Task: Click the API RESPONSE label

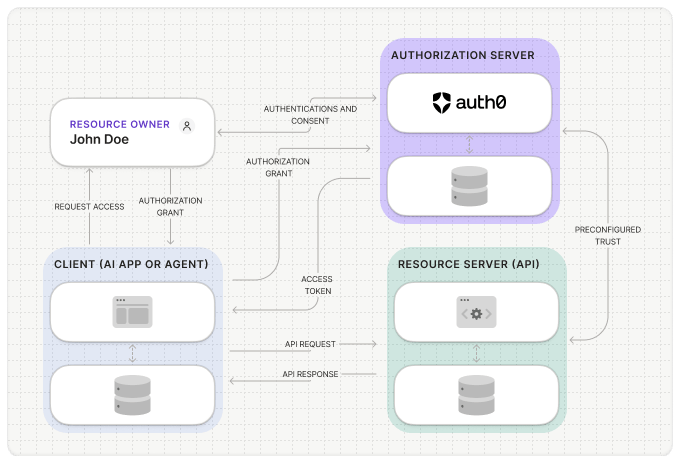Action: point(310,374)
